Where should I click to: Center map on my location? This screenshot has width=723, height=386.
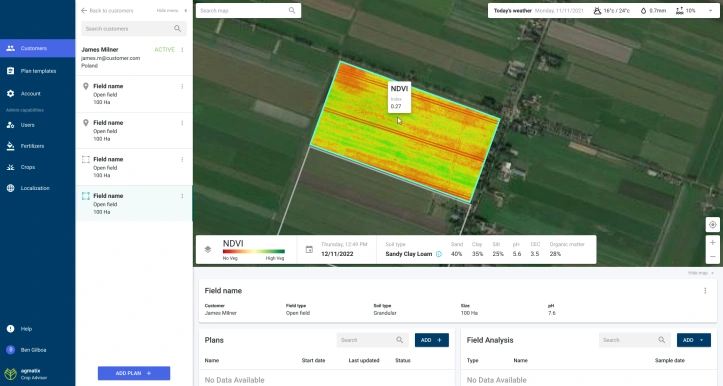(712, 225)
